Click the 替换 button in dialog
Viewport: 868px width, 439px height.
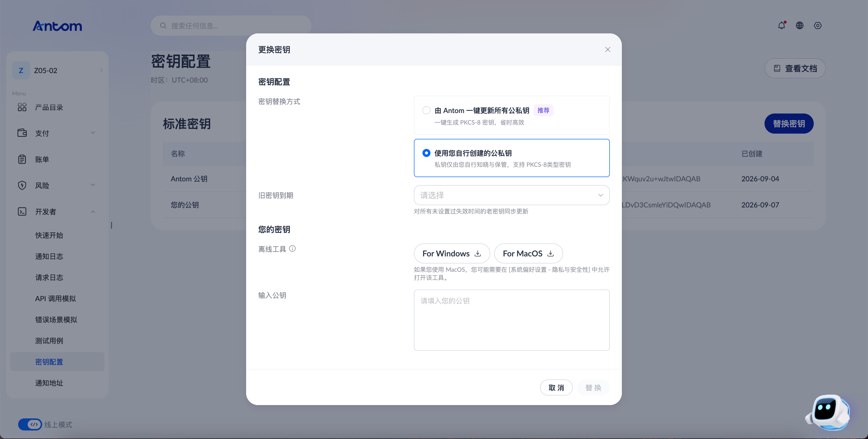pyautogui.click(x=593, y=388)
